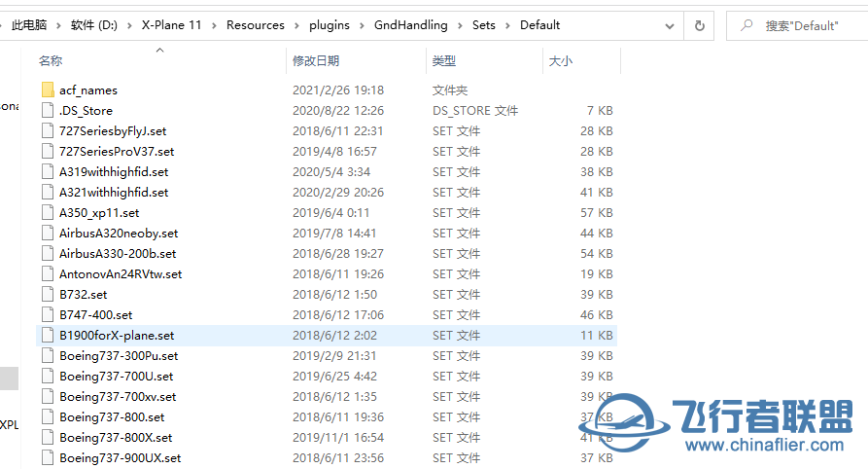
Task: Go to 此电脑 in the address path
Action: click(29, 25)
